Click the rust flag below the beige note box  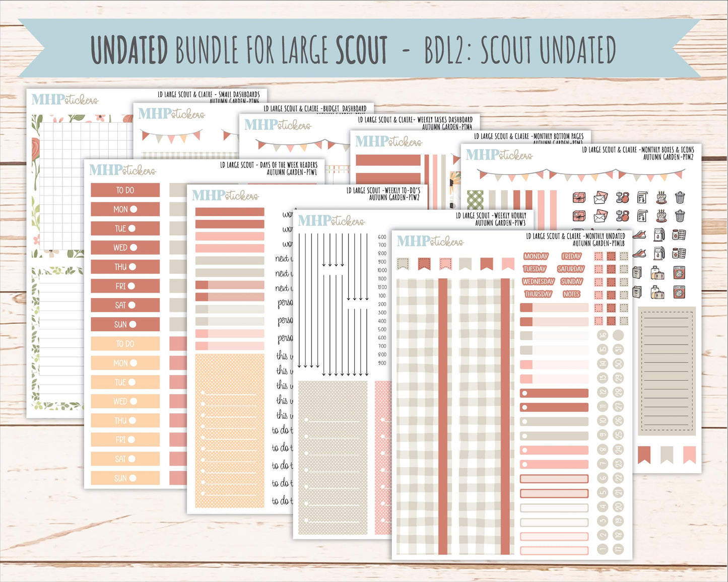point(644,455)
